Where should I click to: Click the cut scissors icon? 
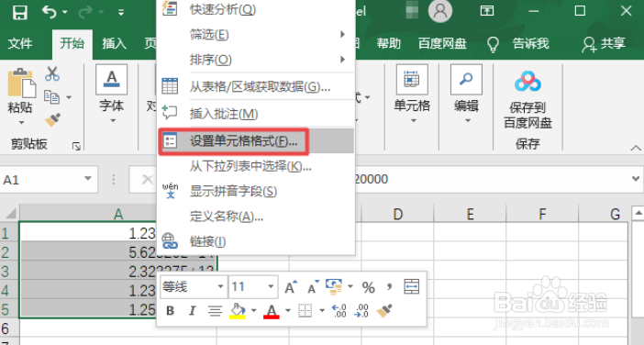pos(52,74)
